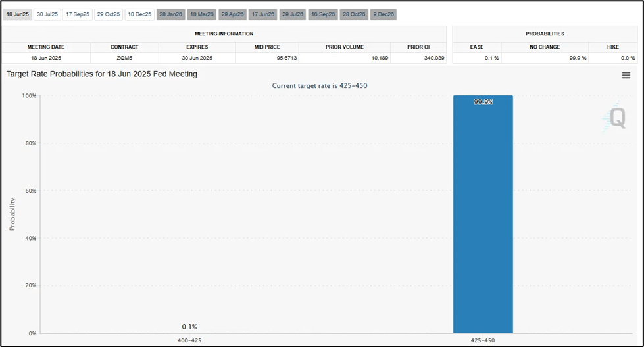Image resolution: width=644 pixels, height=347 pixels.
Task: Click the 0.1% label above 400-425
Action: click(189, 327)
